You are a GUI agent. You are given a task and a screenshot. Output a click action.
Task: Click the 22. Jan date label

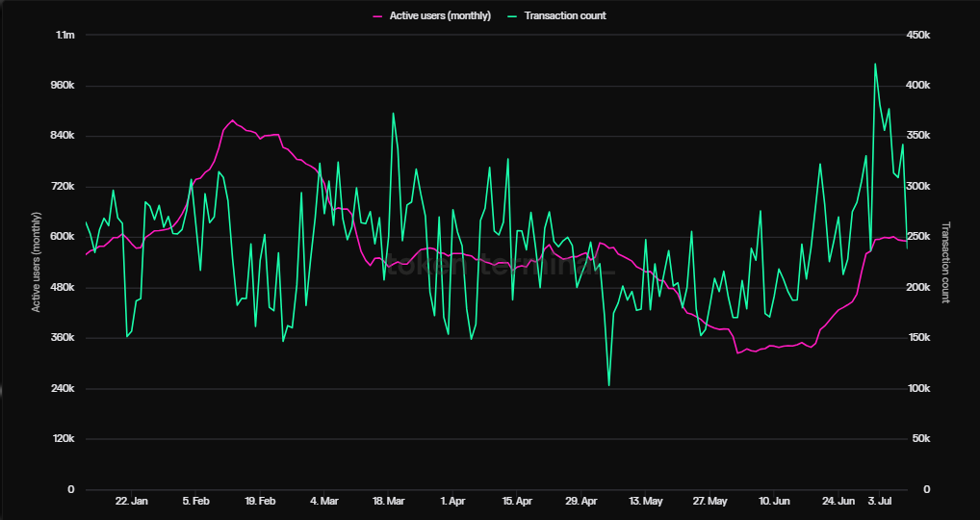pos(132,502)
